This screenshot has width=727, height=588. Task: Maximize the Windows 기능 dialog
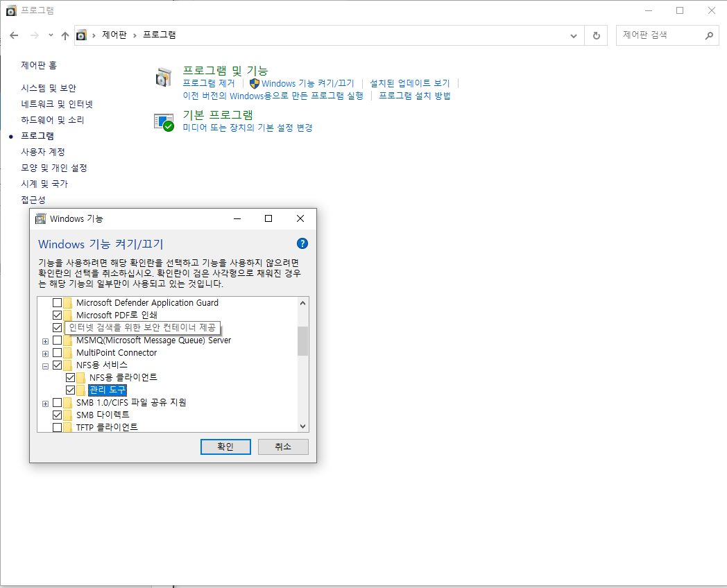[x=268, y=218]
